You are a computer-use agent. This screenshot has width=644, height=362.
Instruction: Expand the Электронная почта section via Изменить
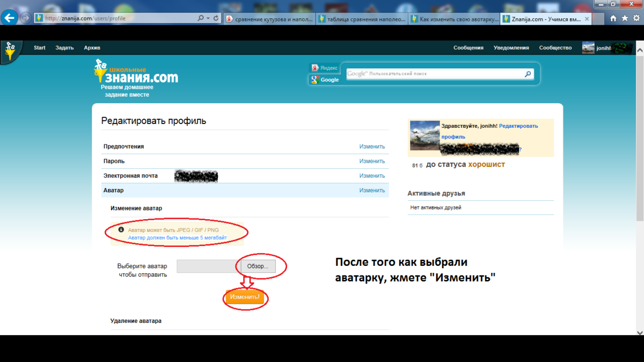[372, 176]
